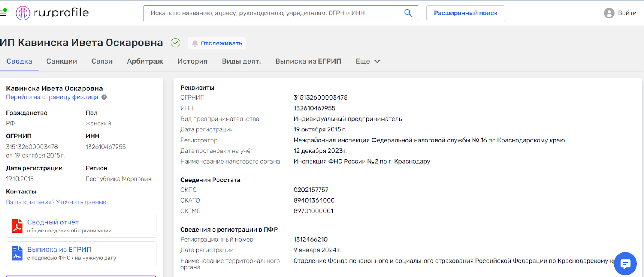The image size is (644, 277).
Task: Switch to the Санкции tab
Action: point(62,61)
